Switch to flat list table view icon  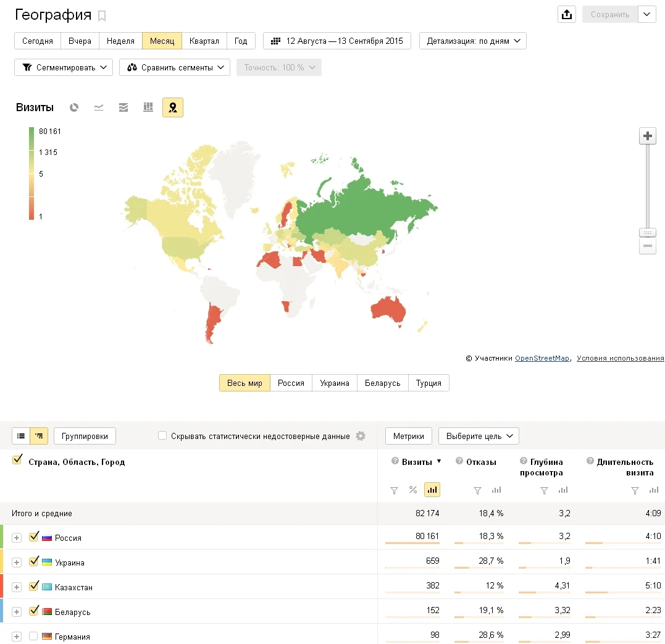tap(21, 436)
